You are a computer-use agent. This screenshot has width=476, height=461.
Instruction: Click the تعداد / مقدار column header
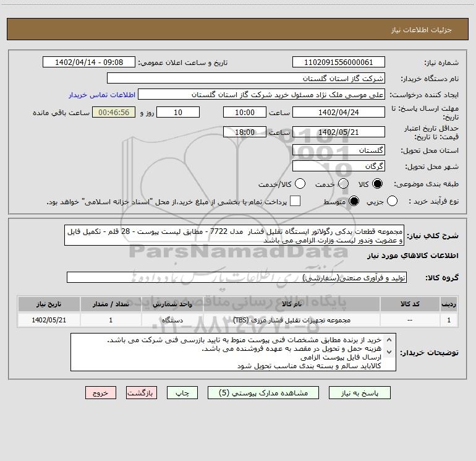[111, 304]
